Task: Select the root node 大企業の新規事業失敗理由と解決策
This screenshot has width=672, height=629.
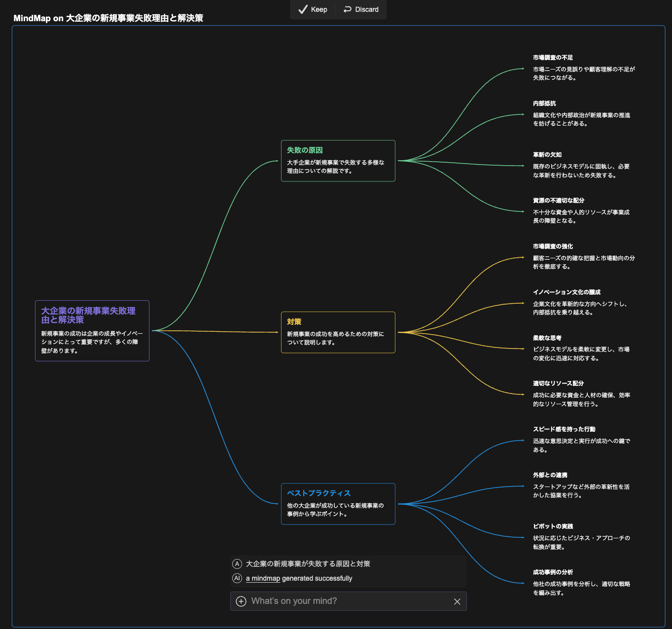Action: tap(92, 331)
